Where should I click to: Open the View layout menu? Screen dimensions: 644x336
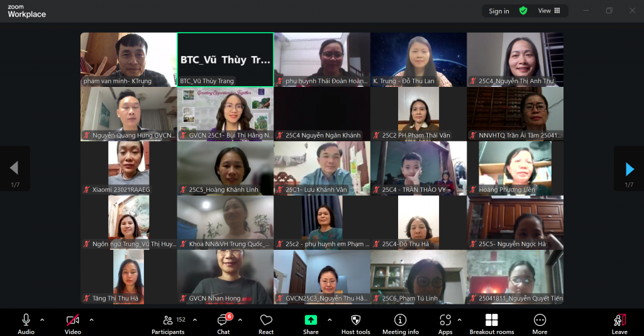coord(548,11)
